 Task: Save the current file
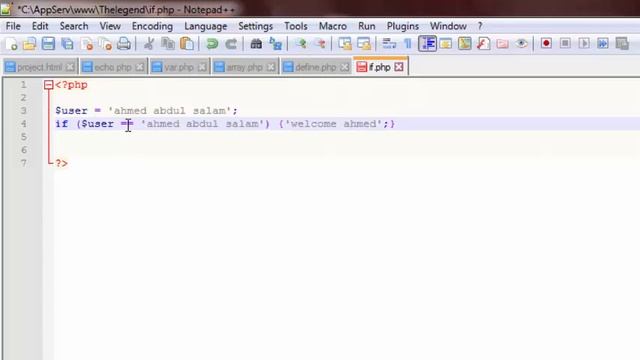pyautogui.click(x=48, y=44)
